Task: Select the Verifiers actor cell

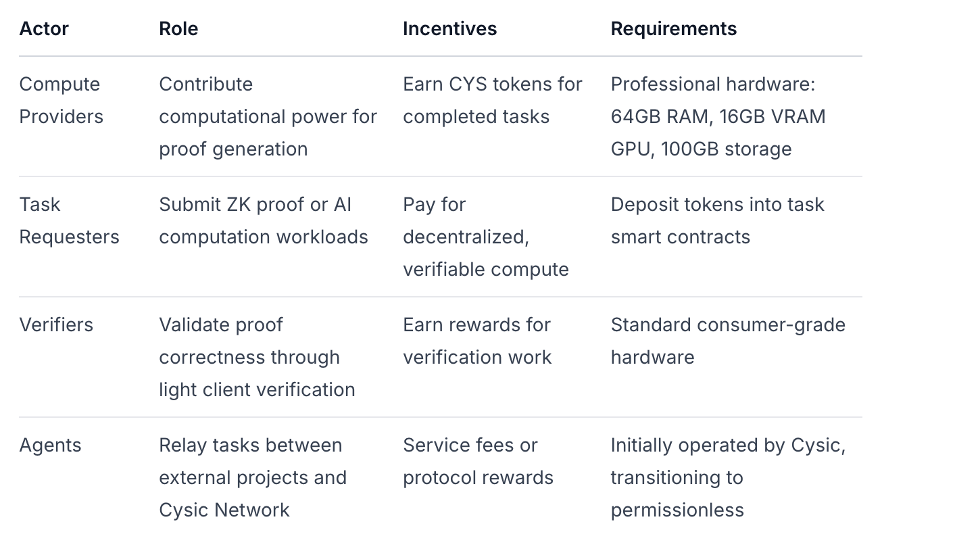Action: pos(56,324)
